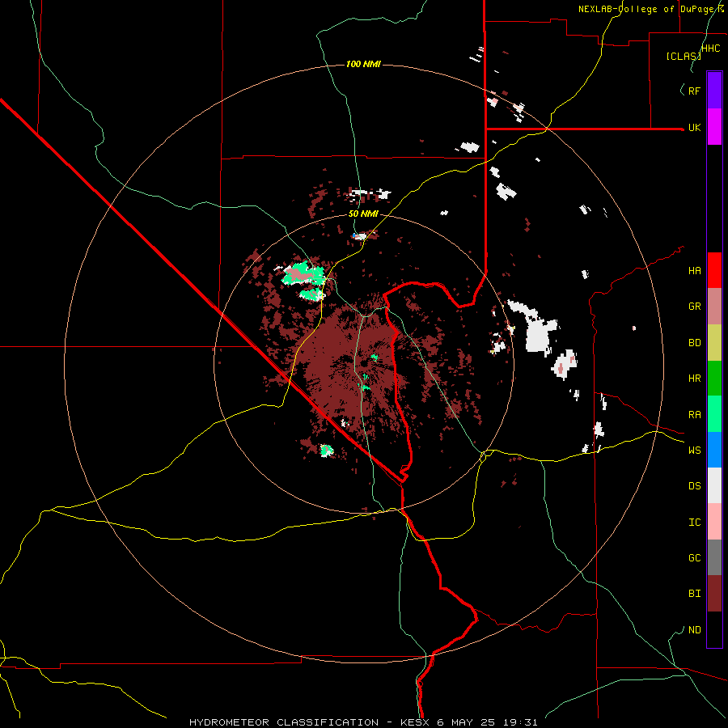Click the Hydrometeor Classification KESX title caption
Image resolution: width=728 pixels, height=728 pixels.
coord(363,722)
